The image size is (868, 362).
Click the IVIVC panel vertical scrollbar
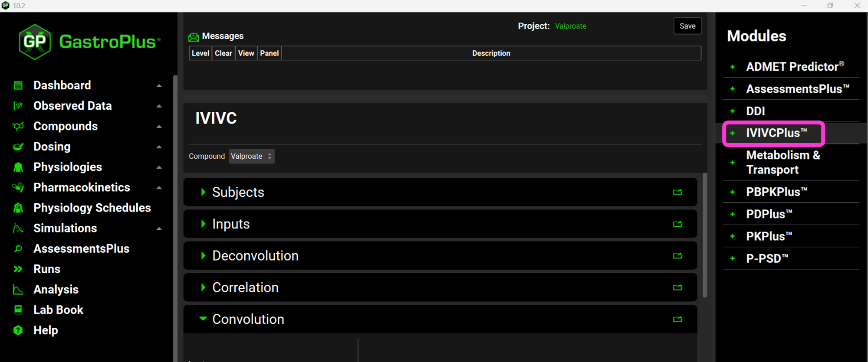(x=705, y=234)
